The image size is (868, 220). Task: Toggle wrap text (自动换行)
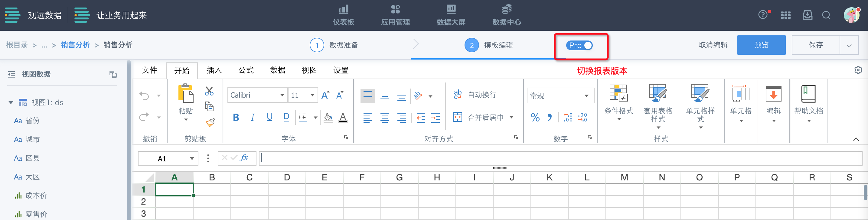pyautogui.click(x=475, y=95)
